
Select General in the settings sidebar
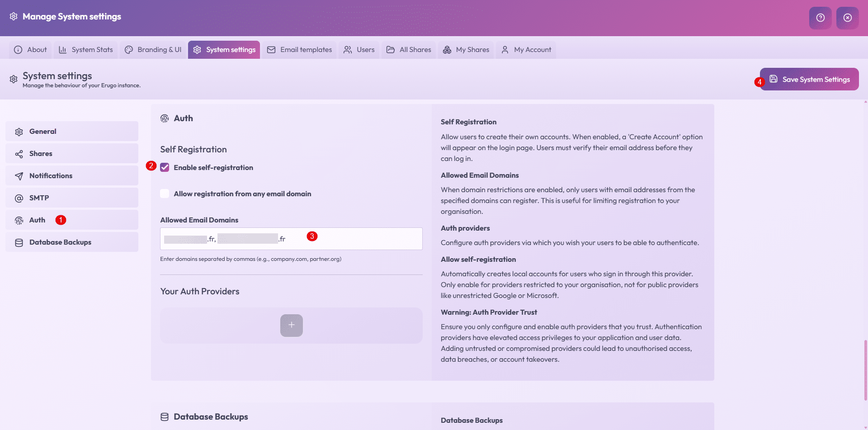(72, 132)
